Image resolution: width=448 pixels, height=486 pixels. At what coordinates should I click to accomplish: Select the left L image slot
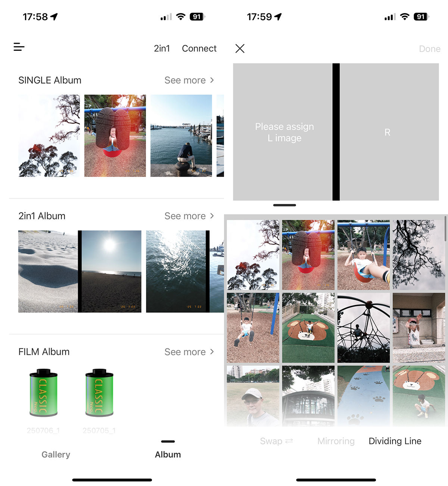click(283, 132)
